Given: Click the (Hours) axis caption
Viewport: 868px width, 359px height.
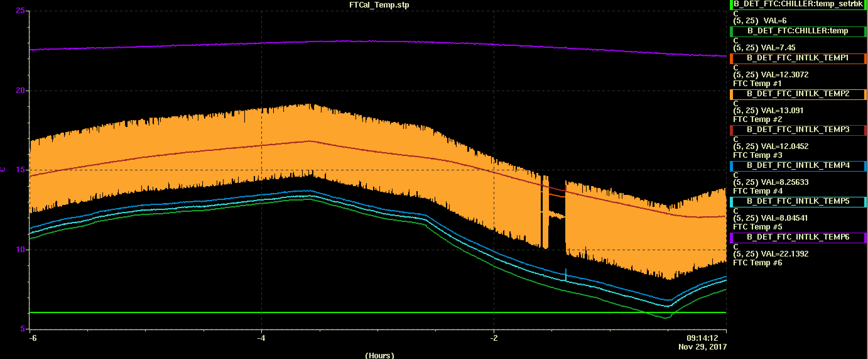Looking at the screenshot, I should (379, 355).
